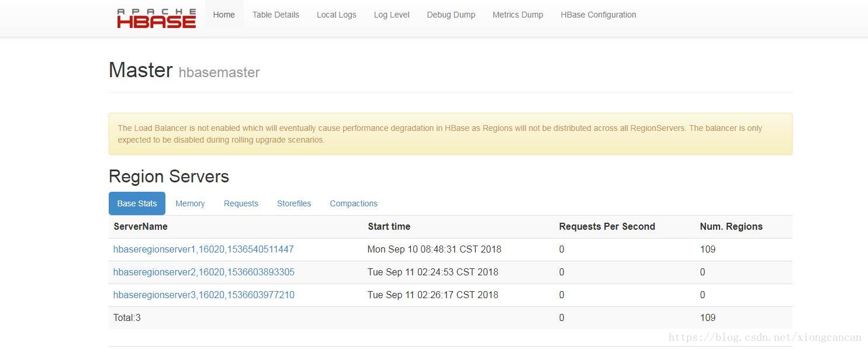Viewport: 868px width, 349px height.
Task: Click the Master heading
Action: [141, 70]
